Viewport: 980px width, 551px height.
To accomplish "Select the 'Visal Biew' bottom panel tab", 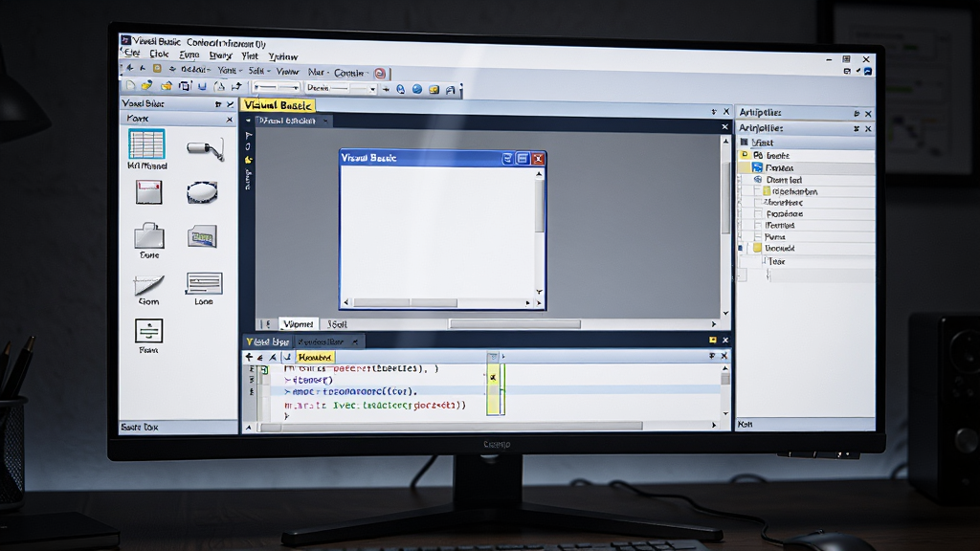I will [268, 342].
